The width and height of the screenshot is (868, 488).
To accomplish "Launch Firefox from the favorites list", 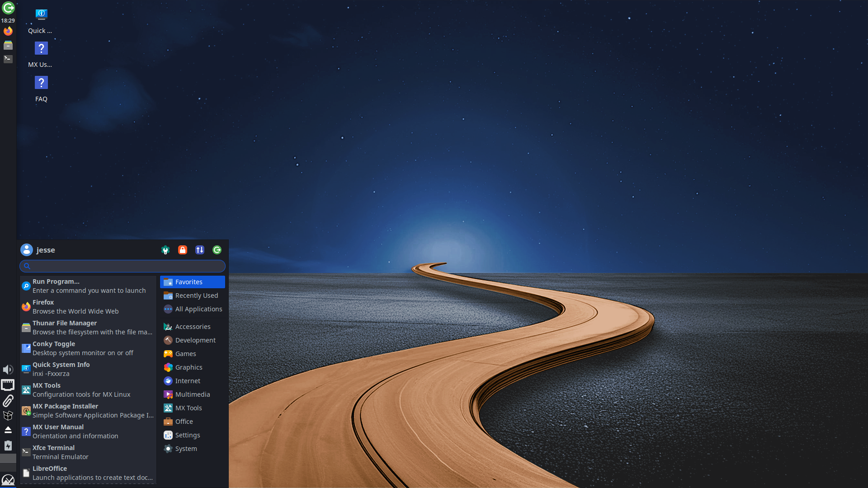I will point(88,307).
